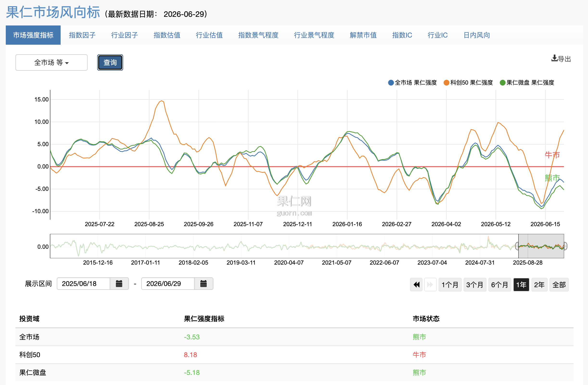Click the end date field 2026/06/29
588x385 pixels.
(168, 284)
